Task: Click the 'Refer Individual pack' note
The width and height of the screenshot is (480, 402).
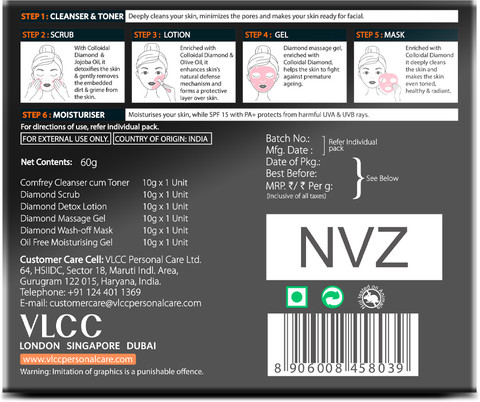Action: pos(353,145)
